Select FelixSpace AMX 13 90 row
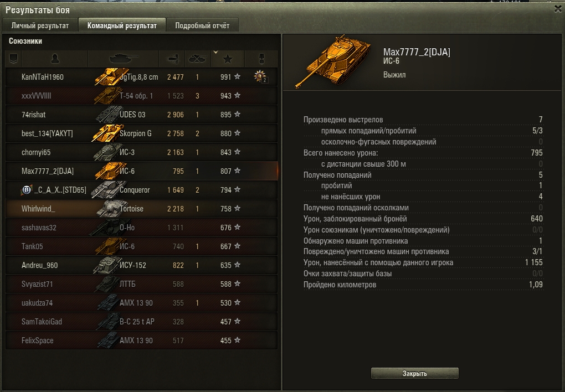 142,341
